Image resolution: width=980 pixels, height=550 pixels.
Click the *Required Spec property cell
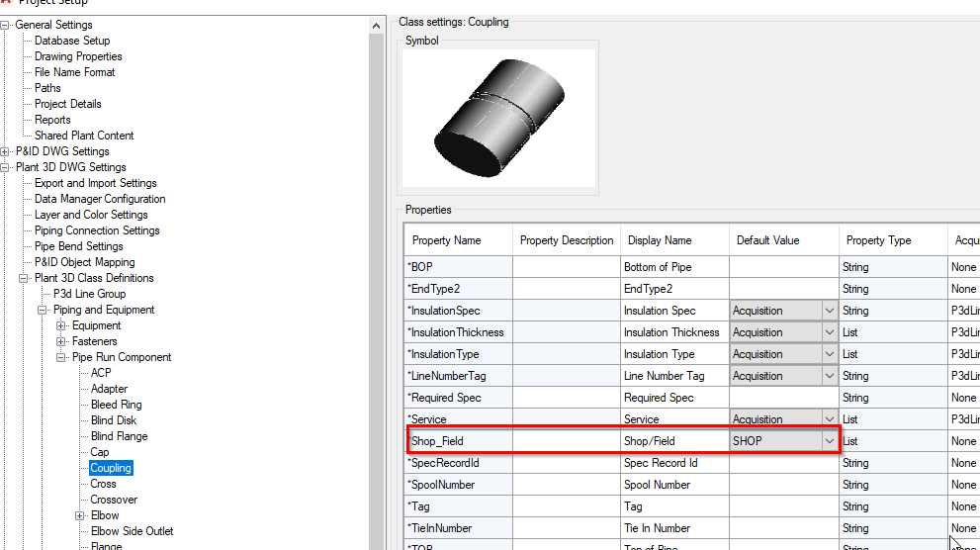point(458,398)
